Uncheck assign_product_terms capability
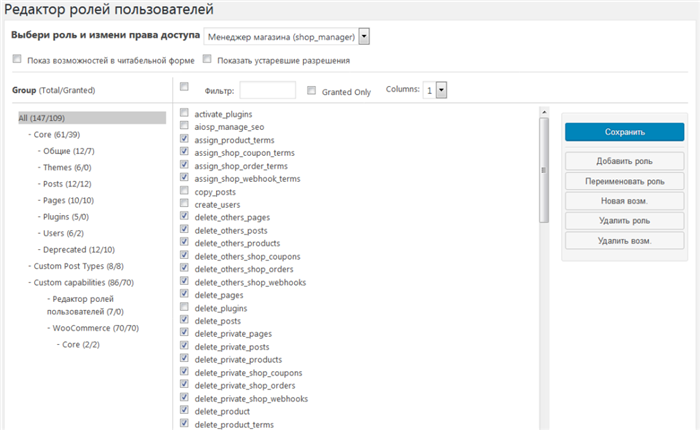The height and width of the screenshot is (430, 700). (184, 138)
